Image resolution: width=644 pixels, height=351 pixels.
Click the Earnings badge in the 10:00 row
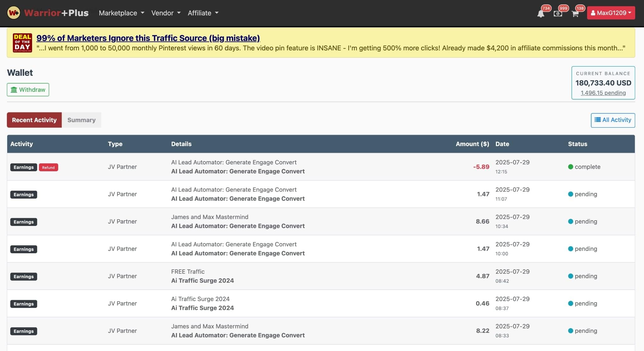[x=24, y=249]
